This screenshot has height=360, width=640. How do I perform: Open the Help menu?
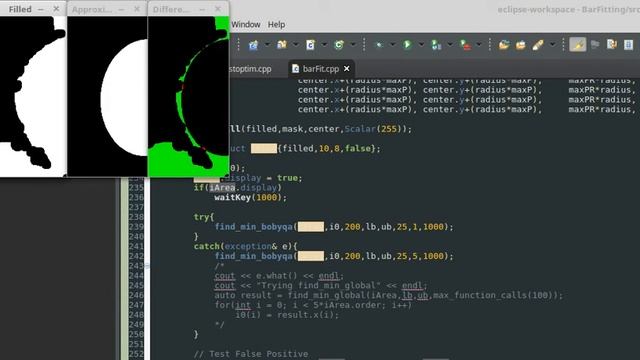(276, 24)
